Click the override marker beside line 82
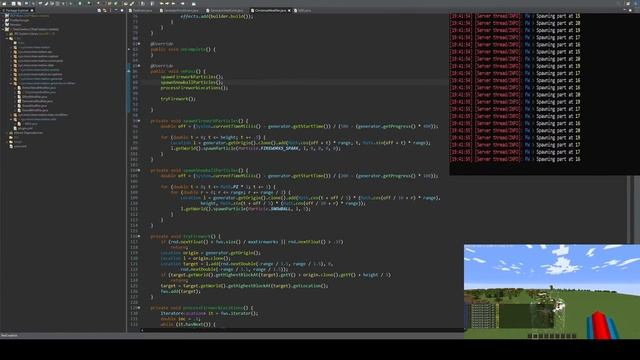This screenshot has width=640, height=360. [x=129, y=49]
